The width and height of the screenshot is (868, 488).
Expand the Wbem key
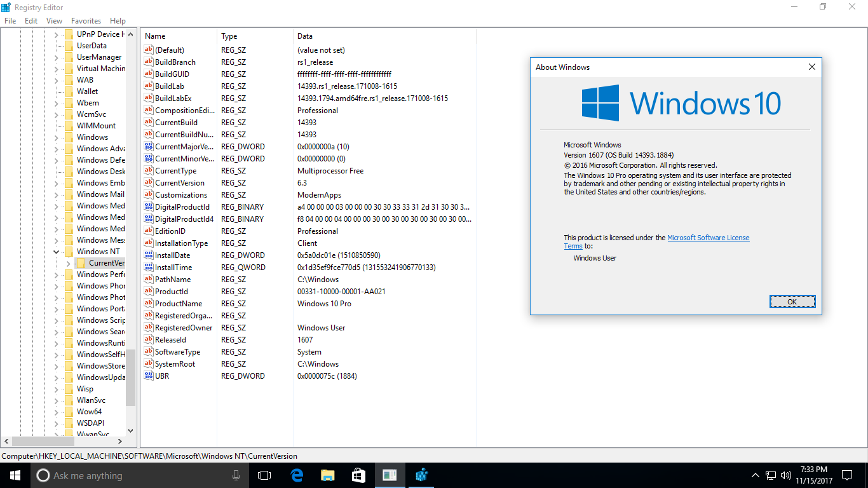coord(56,103)
